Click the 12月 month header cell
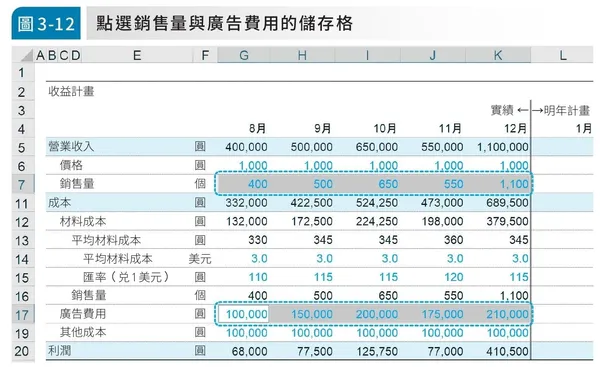Screen dimensions: 600x367 tap(515, 129)
